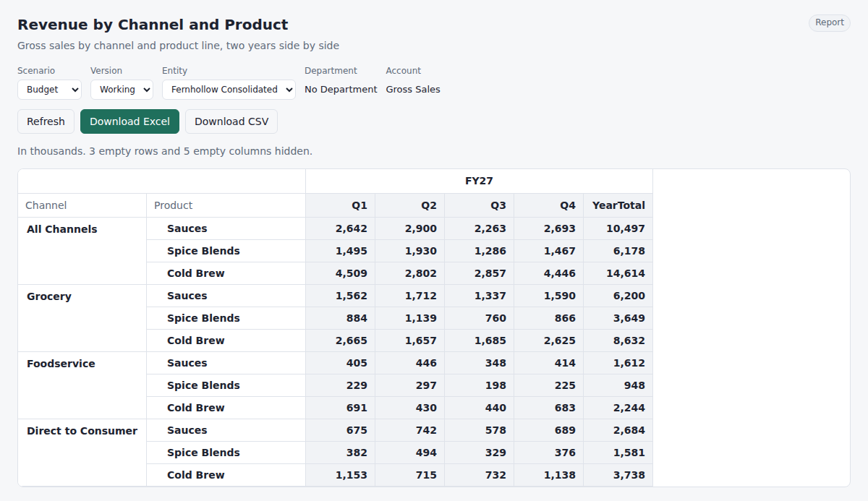Click the No Department value
Viewport: 868px width, 501px height.
tap(341, 90)
